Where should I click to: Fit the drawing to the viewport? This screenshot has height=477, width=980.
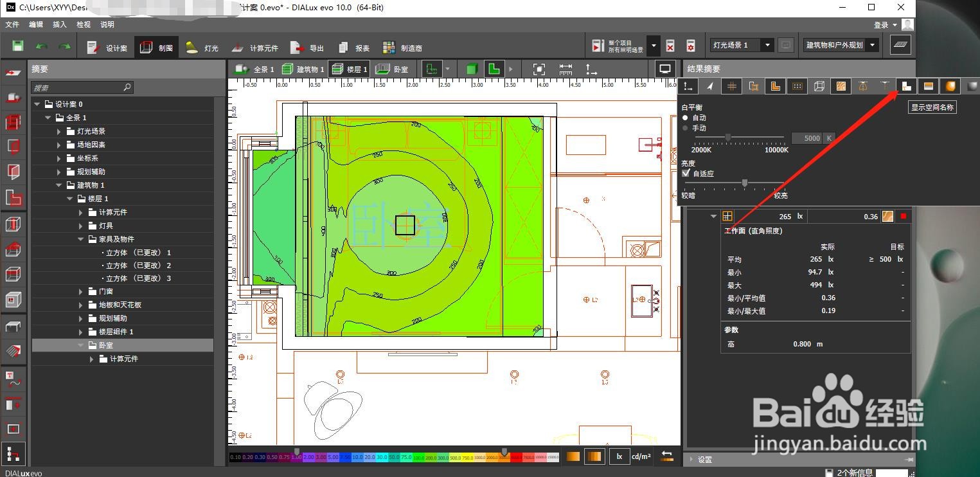539,69
